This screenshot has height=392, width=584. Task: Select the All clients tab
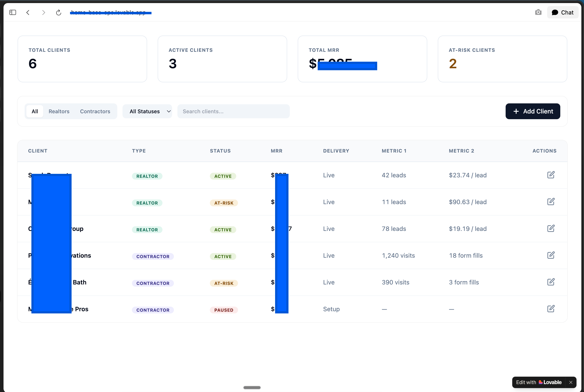coord(35,111)
